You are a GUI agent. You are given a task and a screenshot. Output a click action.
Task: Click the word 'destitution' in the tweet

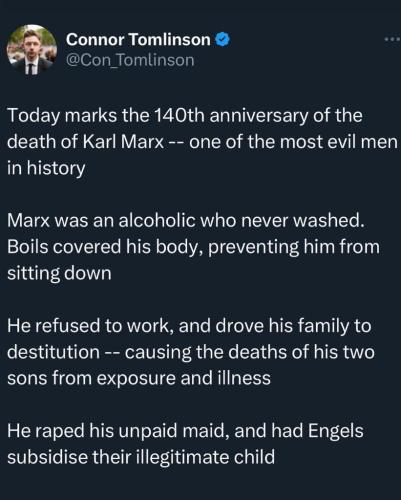(53, 352)
